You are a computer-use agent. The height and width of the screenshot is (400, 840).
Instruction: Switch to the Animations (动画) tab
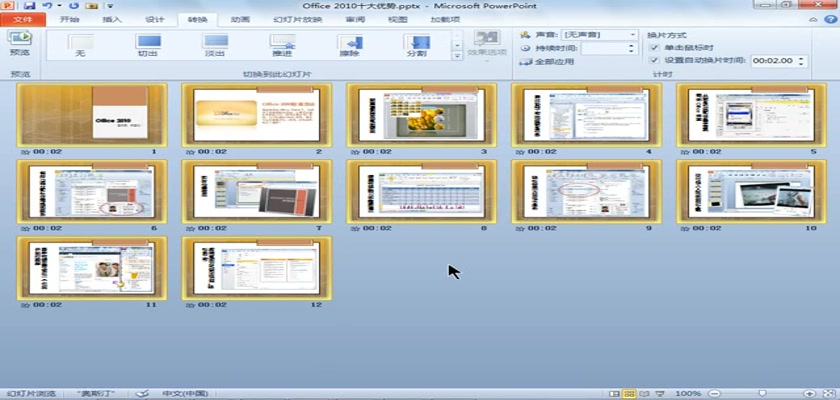tap(240, 20)
